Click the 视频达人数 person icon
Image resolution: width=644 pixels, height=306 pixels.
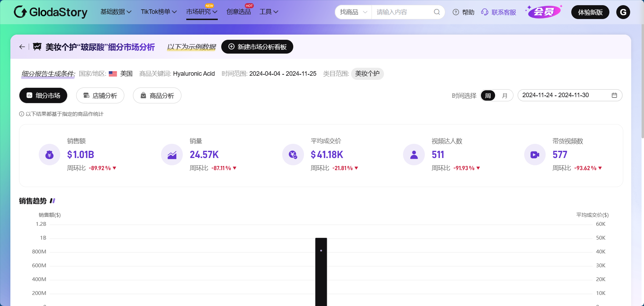pyautogui.click(x=414, y=155)
